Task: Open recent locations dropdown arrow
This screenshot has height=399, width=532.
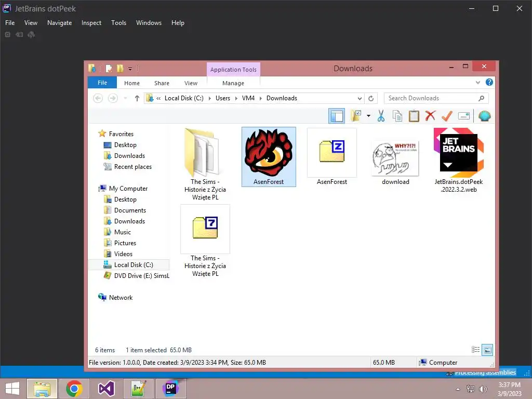Action: (x=126, y=98)
